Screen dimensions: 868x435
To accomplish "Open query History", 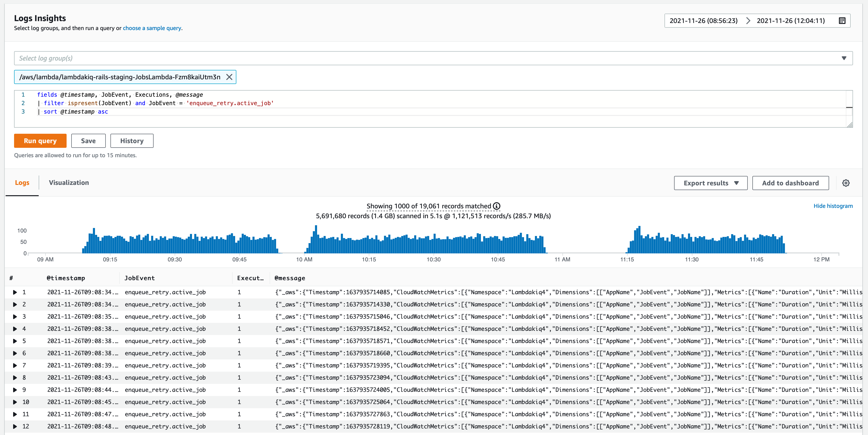I will coord(132,141).
